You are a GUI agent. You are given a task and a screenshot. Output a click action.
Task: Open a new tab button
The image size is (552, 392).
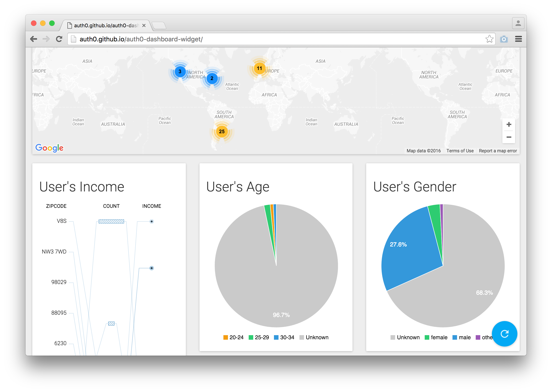[x=159, y=25]
